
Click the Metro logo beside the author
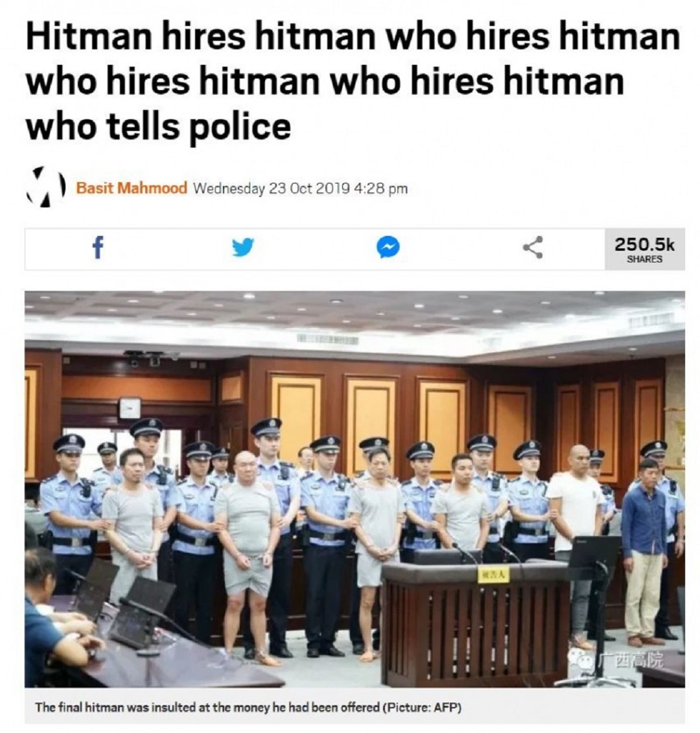click(x=45, y=187)
